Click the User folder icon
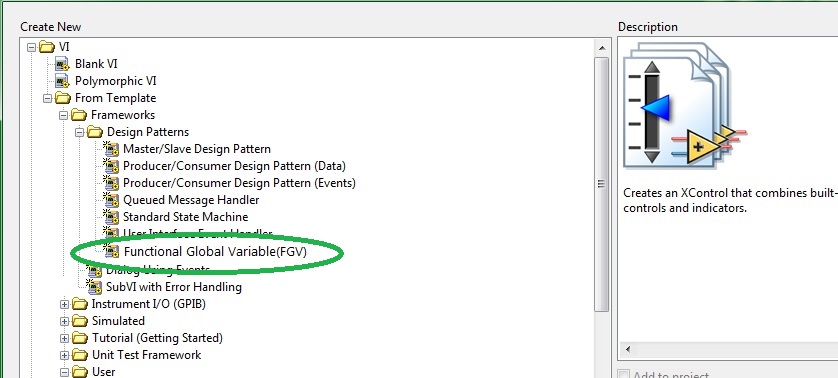Screen dimensions: 838x378 [80, 372]
